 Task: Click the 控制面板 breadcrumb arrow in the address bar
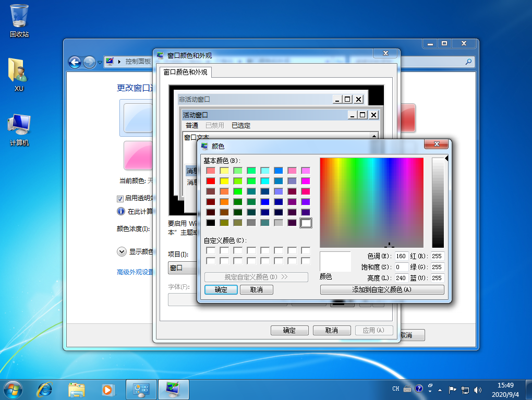pos(119,62)
